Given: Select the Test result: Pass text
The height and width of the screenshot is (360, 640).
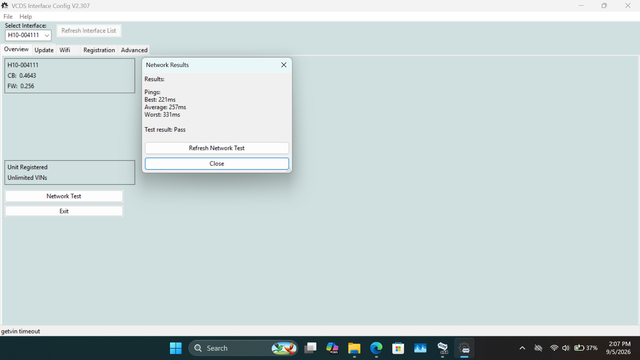Looking at the screenshot, I should tap(165, 130).
